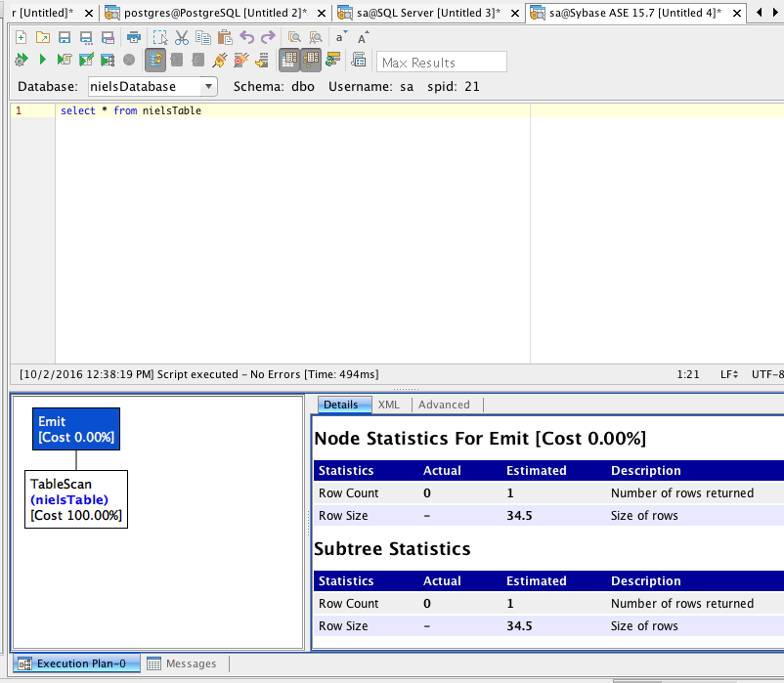The height and width of the screenshot is (683, 784).
Task: Toggle the second results grid view button
Action: click(x=310, y=61)
